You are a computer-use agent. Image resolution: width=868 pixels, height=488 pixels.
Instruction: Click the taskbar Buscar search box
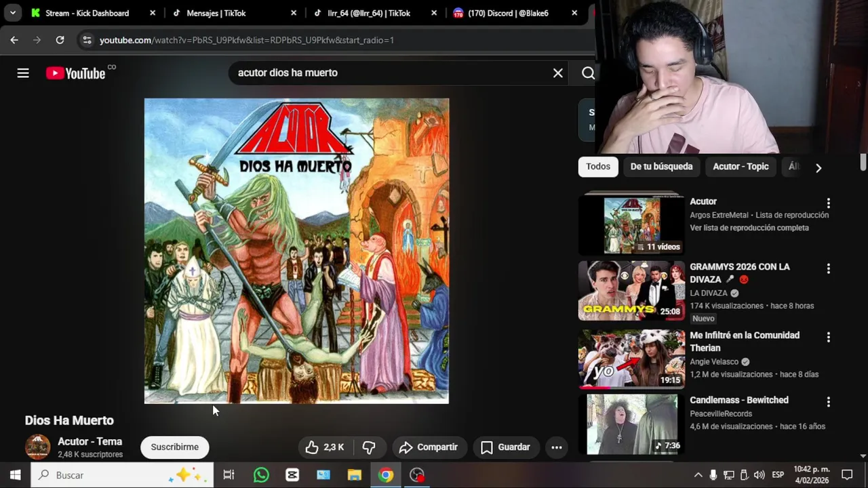click(122, 475)
